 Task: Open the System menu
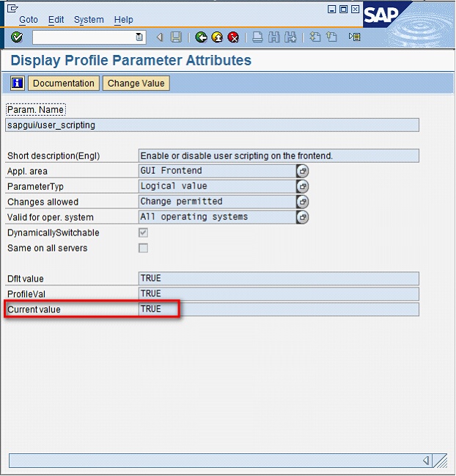[89, 20]
